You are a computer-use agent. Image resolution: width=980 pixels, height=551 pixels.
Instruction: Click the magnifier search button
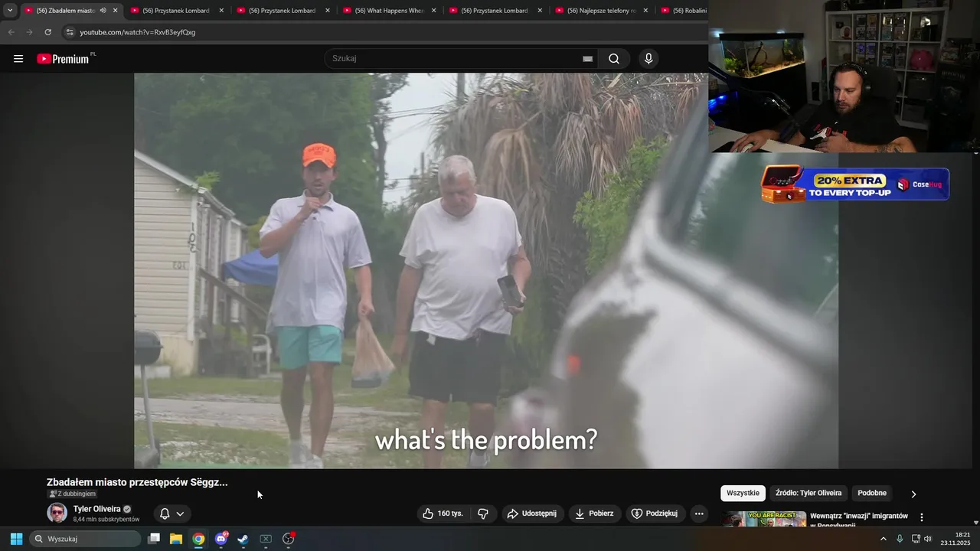(614, 59)
